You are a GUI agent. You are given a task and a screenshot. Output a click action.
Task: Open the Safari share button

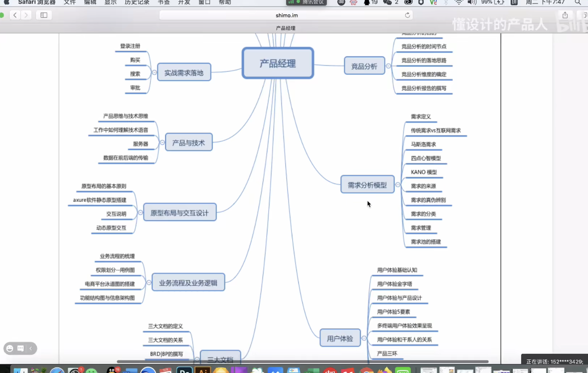(565, 15)
